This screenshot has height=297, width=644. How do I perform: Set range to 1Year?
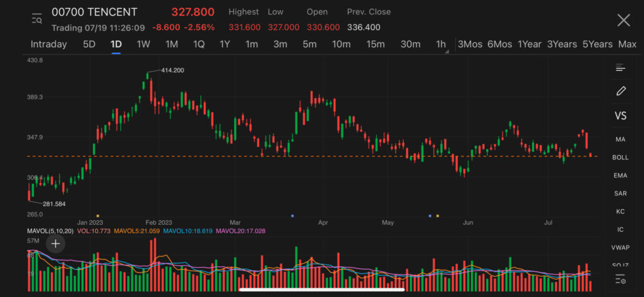coord(530,45)
